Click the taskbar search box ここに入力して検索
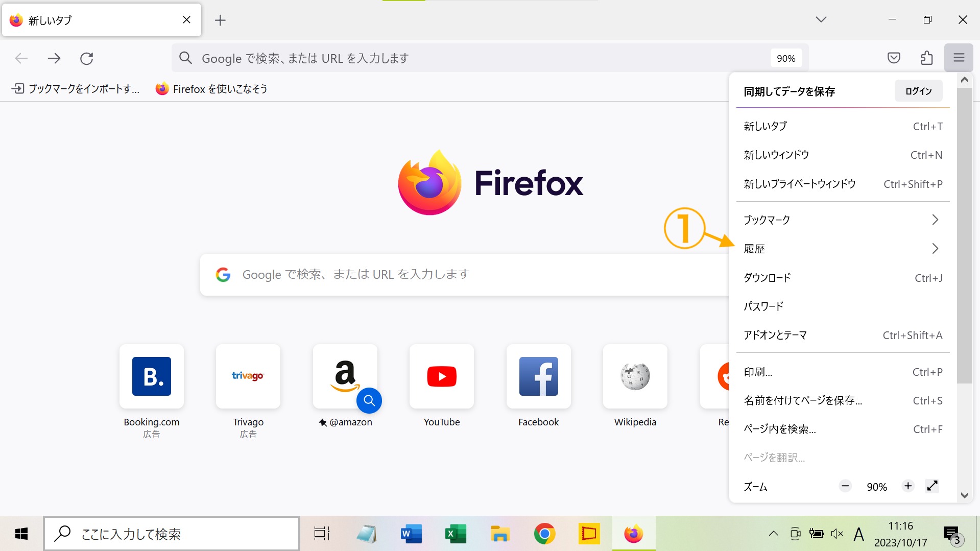The width and height of the screenshot is (980, 551). tap(172, 534)
